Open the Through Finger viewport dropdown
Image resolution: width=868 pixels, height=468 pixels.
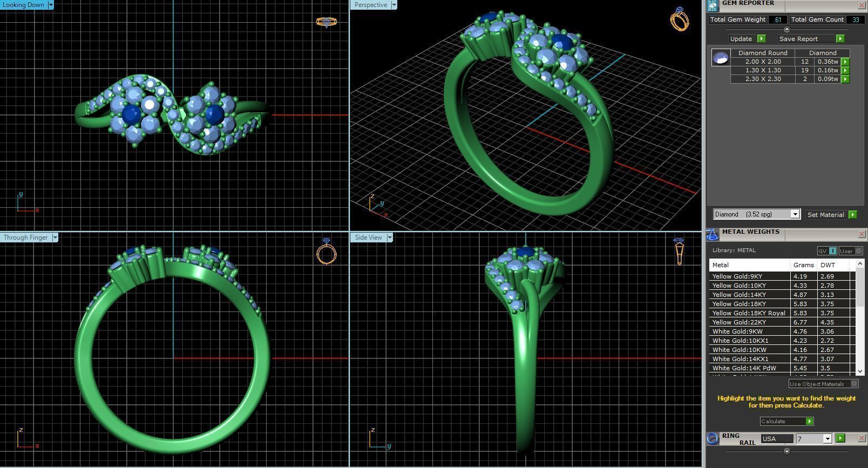[x=55, y=238]
